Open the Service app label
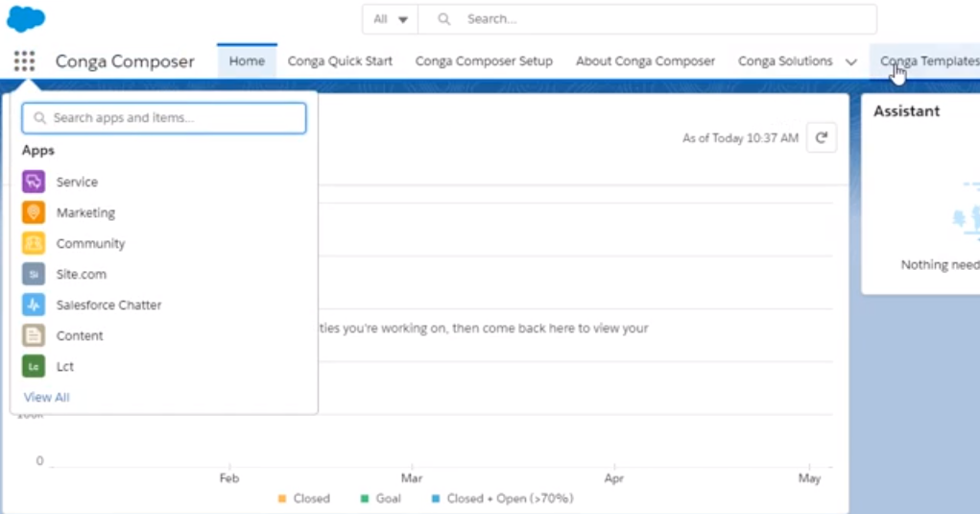Image resolution: width=980 pixels, height=514 pixels. (x=77, y=182)
